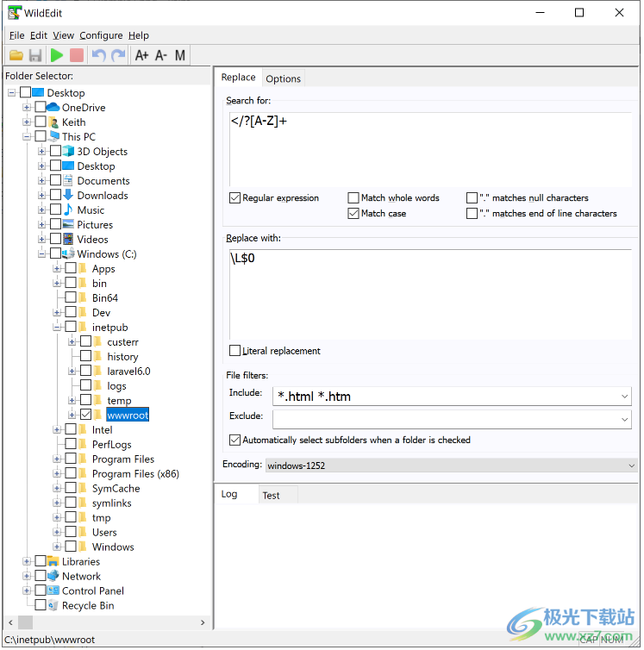Switch to the Options tab

[283, 78]
